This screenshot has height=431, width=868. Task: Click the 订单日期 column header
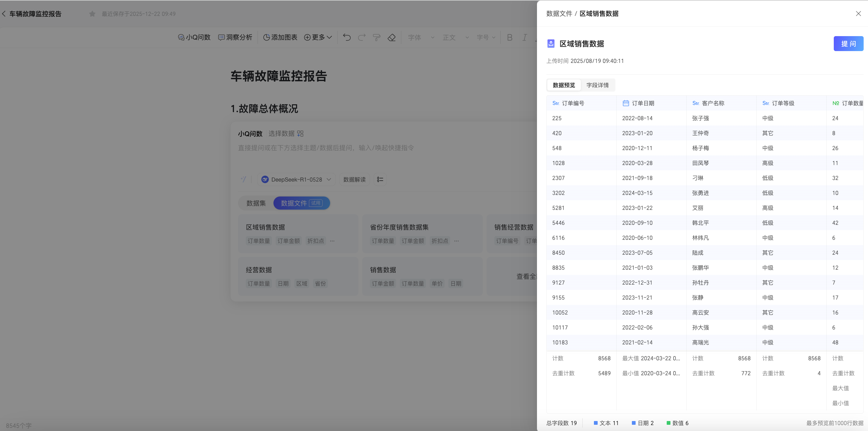tap(651, 103)
